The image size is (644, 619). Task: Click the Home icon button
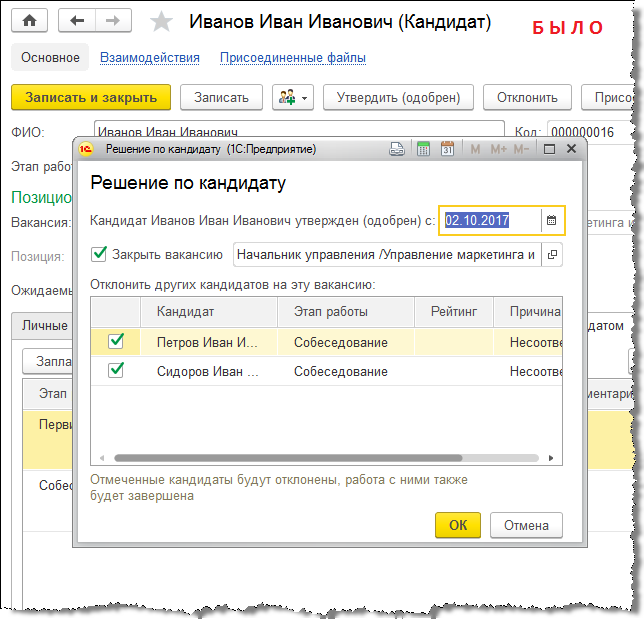[x=29, y=21]
